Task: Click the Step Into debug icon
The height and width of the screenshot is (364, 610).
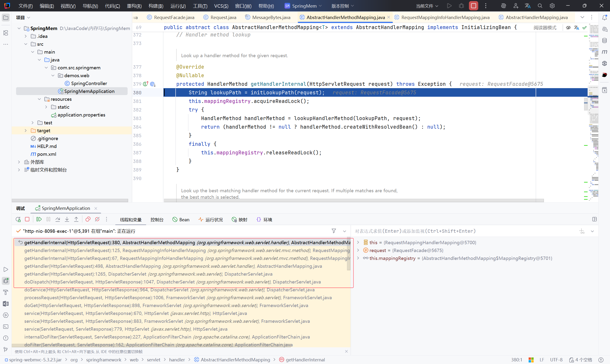Action: point(67,219)
